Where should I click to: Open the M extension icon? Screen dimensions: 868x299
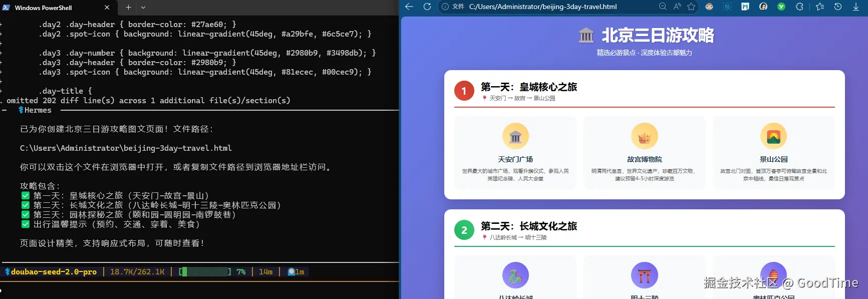[745, 7]
